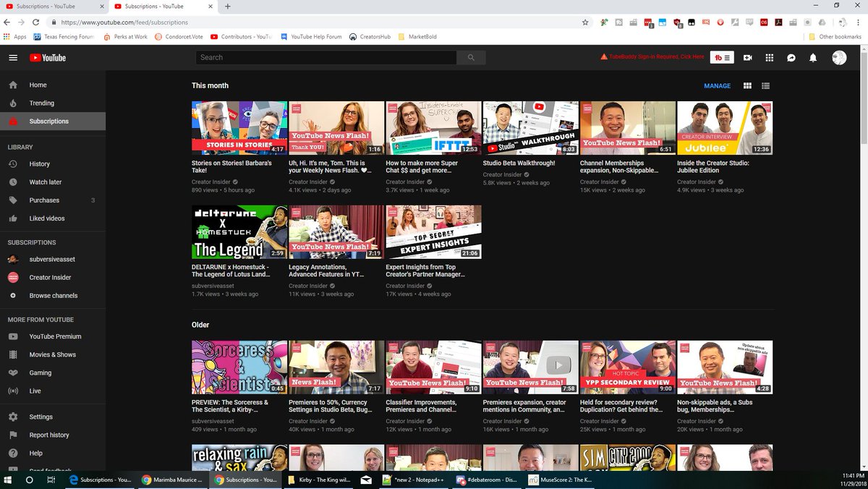Open the account avatar menu

839,58
